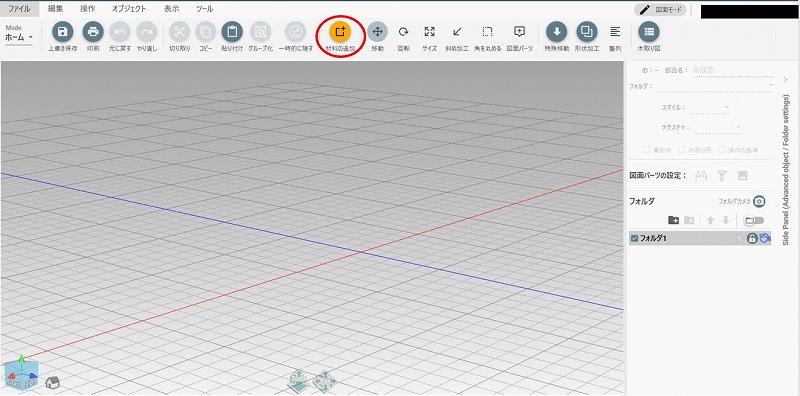The width and height of the screenshot is (800, 396).
Task: Open the ファイル menu
Action: point(19,9)
